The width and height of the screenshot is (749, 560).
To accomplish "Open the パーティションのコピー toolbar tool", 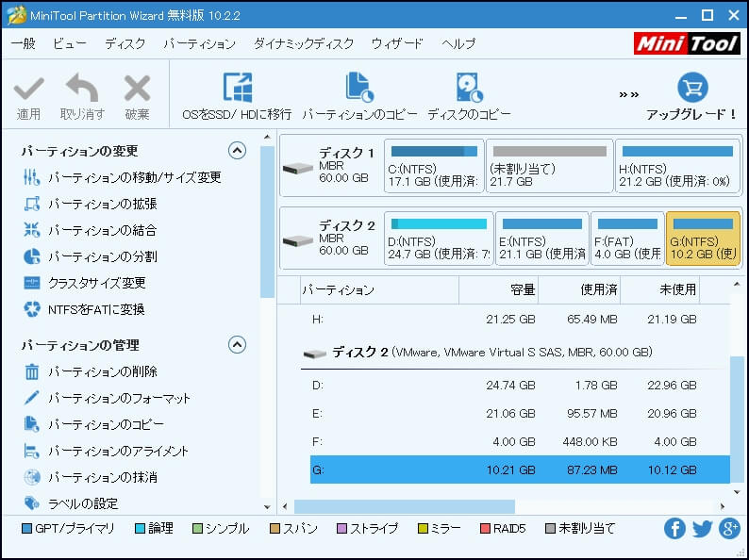I will coord(359,96).
